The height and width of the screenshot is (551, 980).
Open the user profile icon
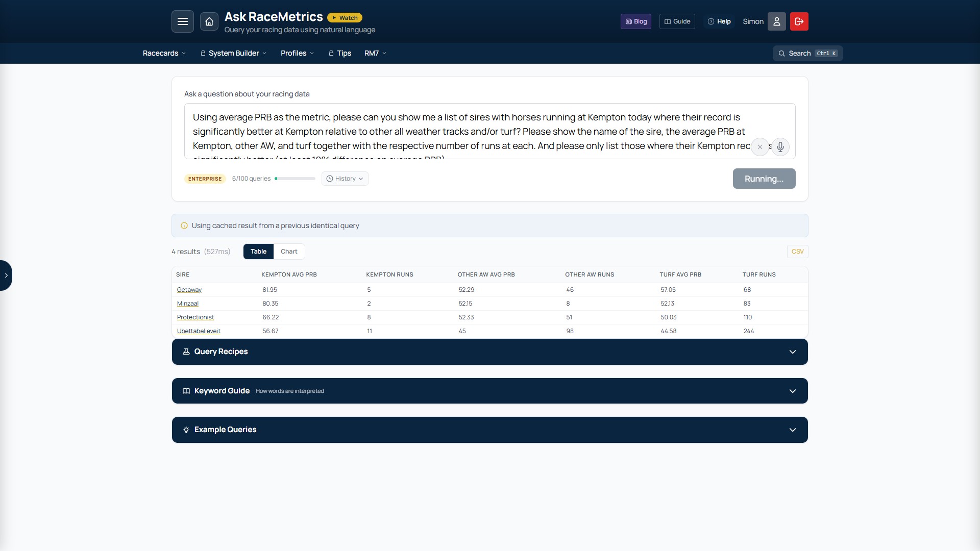click(777, 21)
